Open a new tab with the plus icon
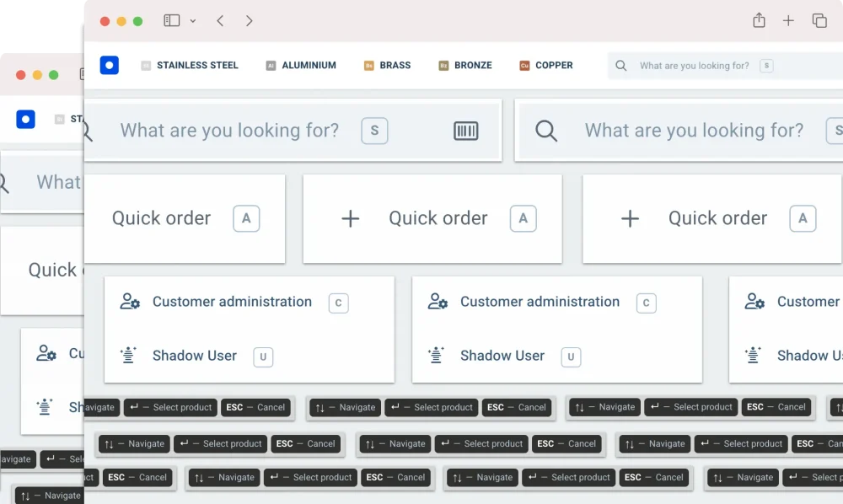Image resolution: width=843 pixels, height=504 pixels. (x=788, y=21)
